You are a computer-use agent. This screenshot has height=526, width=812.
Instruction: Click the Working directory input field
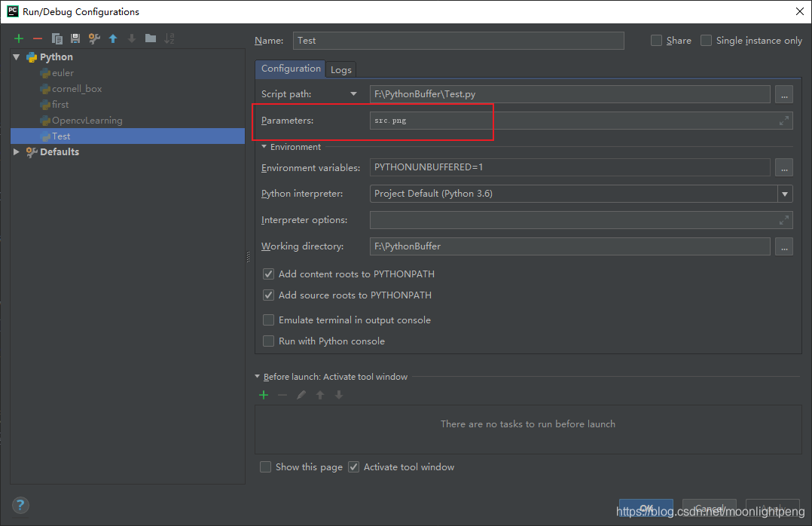pyautogui.click(x=569, y=246)
